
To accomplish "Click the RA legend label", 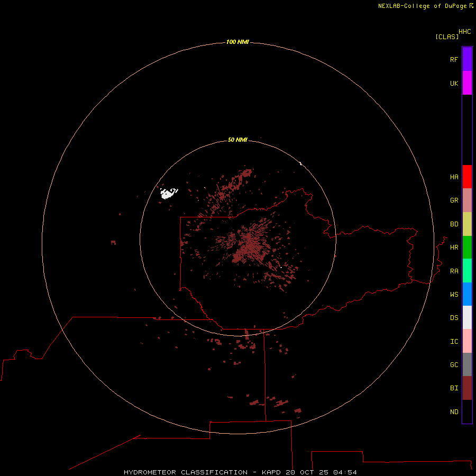I will click(x=454, y=271).
